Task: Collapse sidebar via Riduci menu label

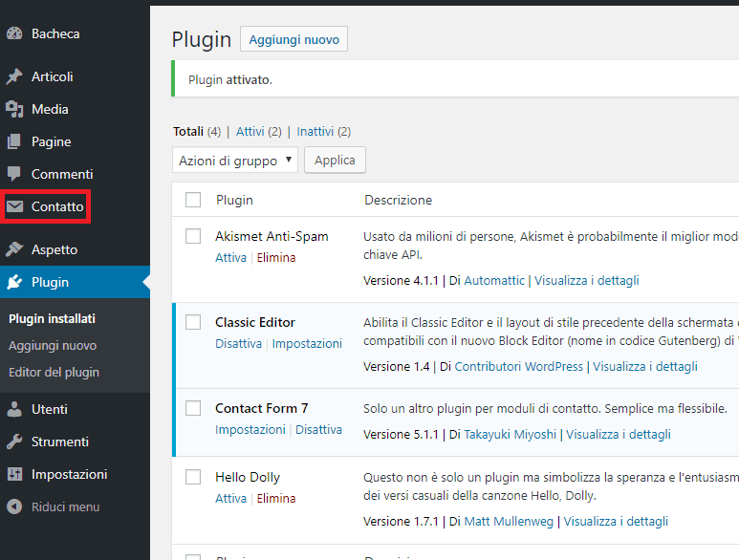Action: click(x=66, y=506)
